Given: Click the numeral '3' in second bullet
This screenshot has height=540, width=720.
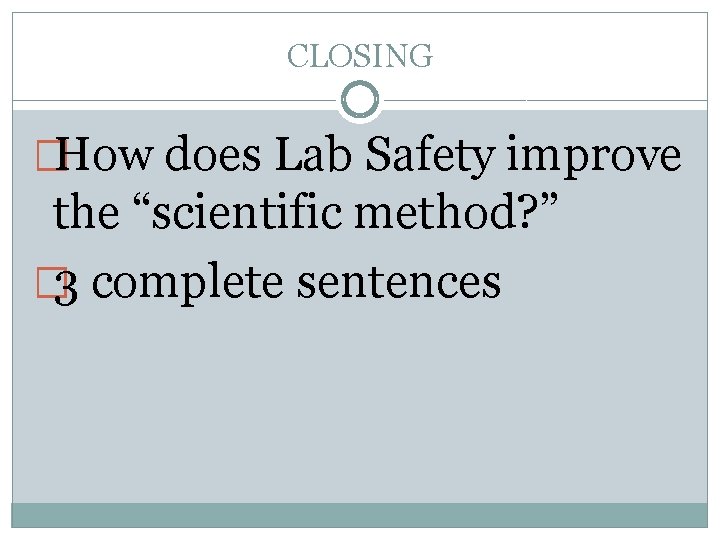Looking at the screenshot, I should (66, 287).
